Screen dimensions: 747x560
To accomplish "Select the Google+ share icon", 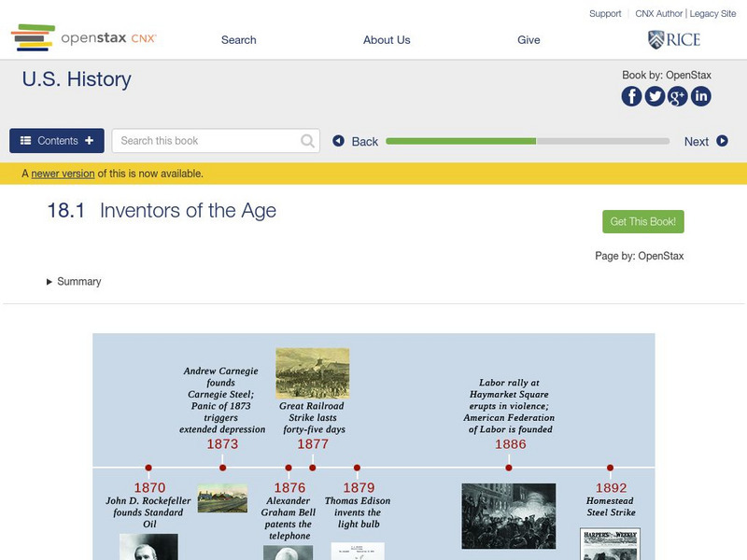I will pyautogui.click(x=678, y=95).
